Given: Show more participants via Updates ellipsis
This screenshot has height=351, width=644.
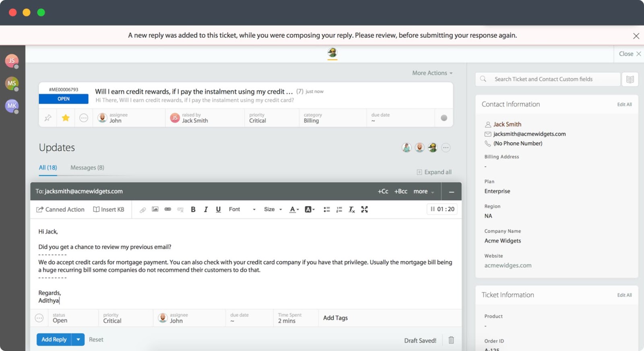Looking at the screenshot, I should click(446, 148).
